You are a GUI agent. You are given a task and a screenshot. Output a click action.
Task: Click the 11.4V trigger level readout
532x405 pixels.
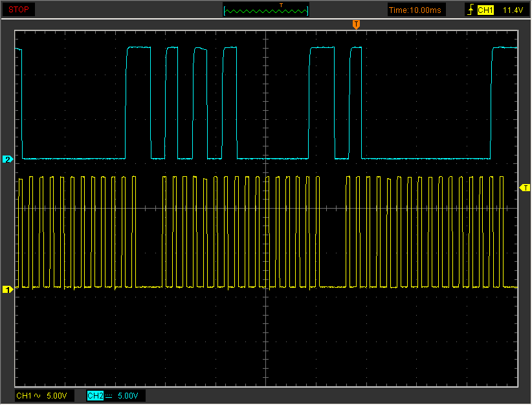coord(512,10)
